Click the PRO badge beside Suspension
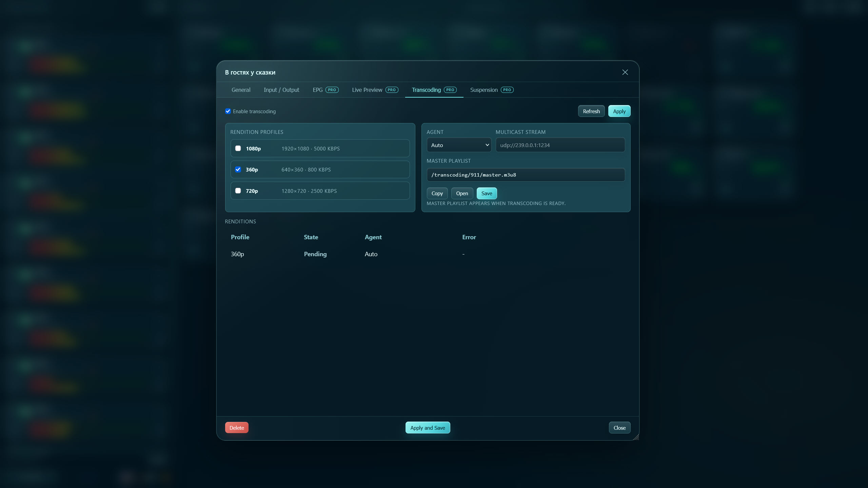 click(x=507, y=90)
